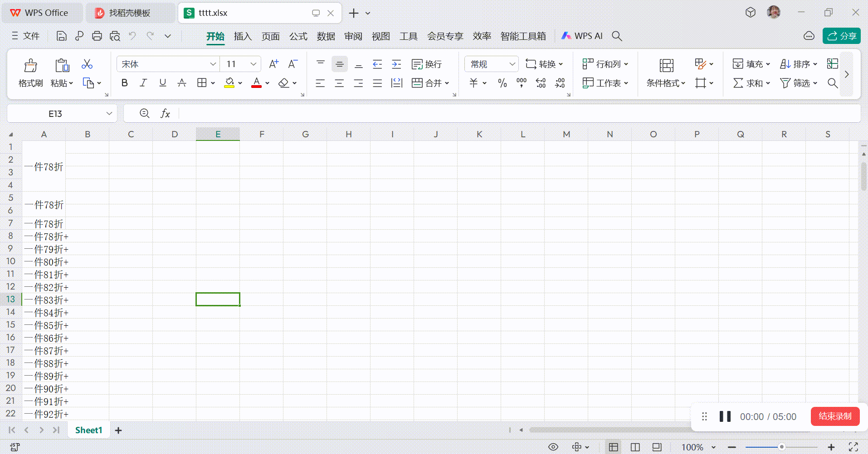868x454 pixels.
Task: Click the 结束录制 (End Recording) button
Action: (835, 416)
